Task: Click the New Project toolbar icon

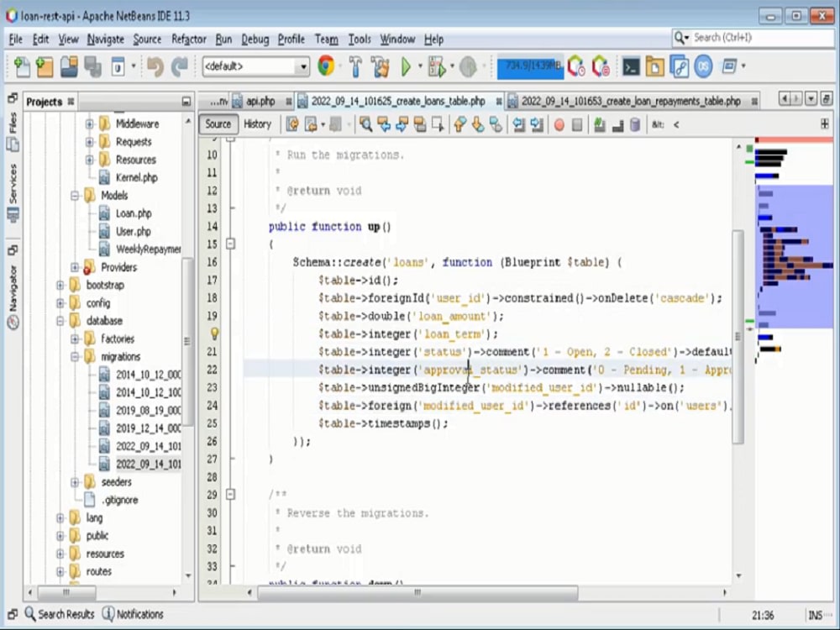Action: click(45, 66)
